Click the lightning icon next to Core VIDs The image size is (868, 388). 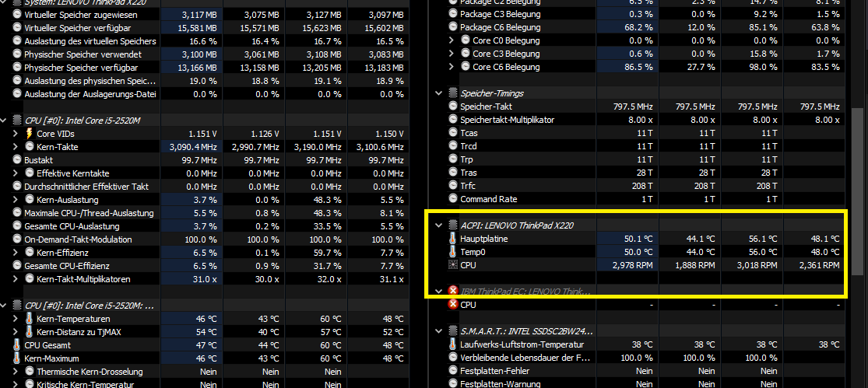pyautogui.click(x=30, y=134)
